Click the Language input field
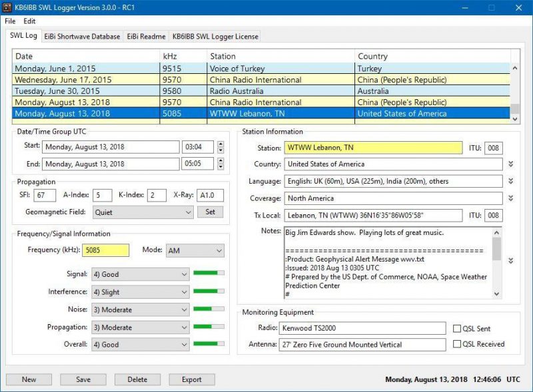 pyautogui.click(x=394, y=181)
